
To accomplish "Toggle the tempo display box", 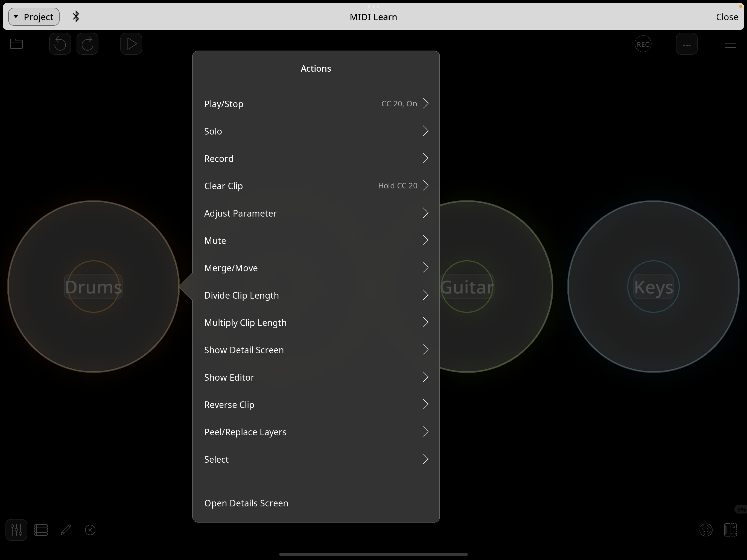I will [686, 44].
